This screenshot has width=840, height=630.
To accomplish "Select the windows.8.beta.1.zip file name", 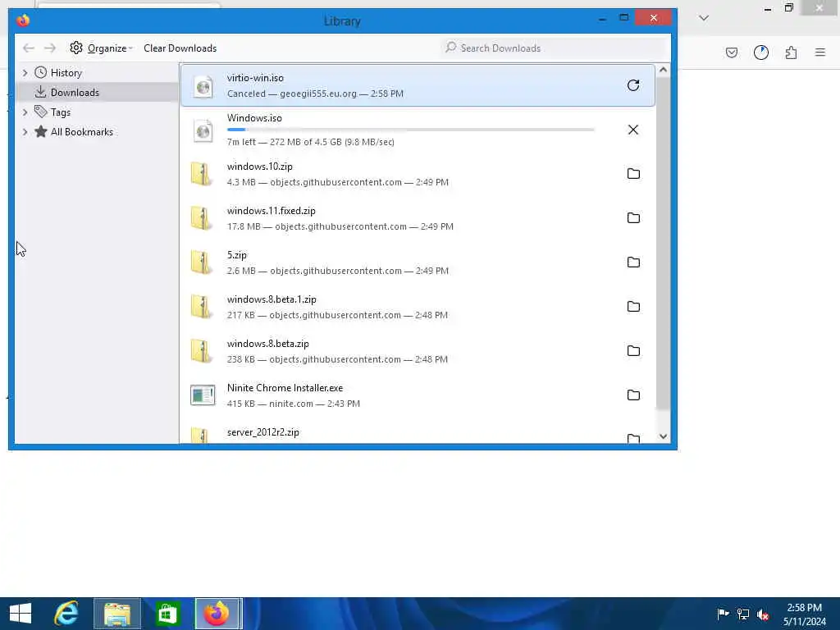I will (272, 299).
